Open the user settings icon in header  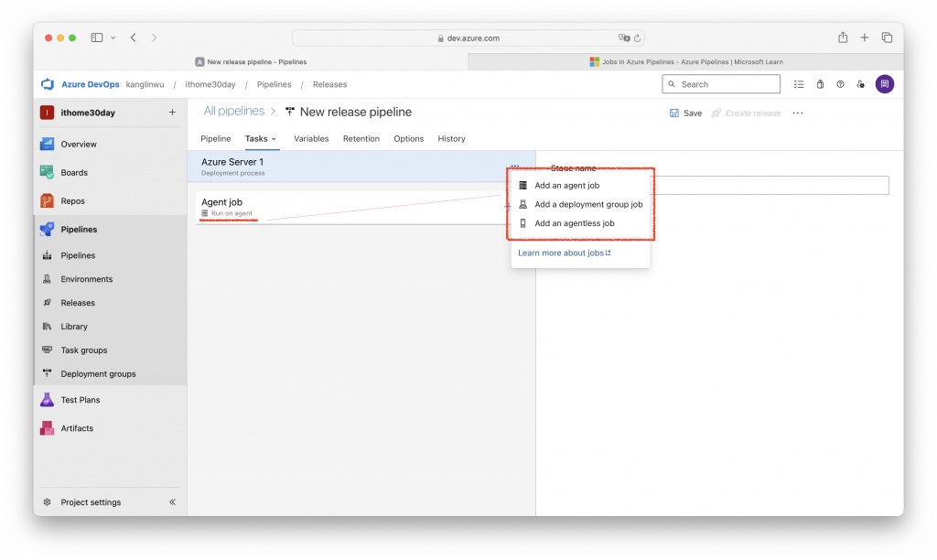coord(860,84)
